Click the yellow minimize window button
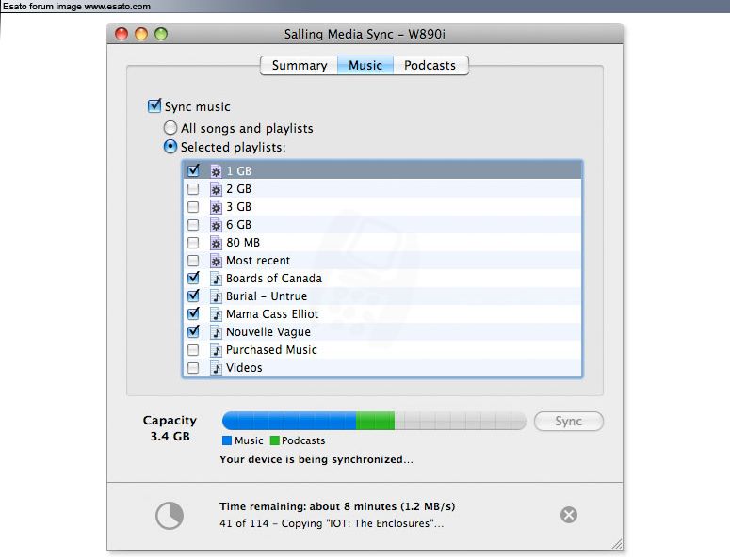730x560 pixels. (141, 34)
